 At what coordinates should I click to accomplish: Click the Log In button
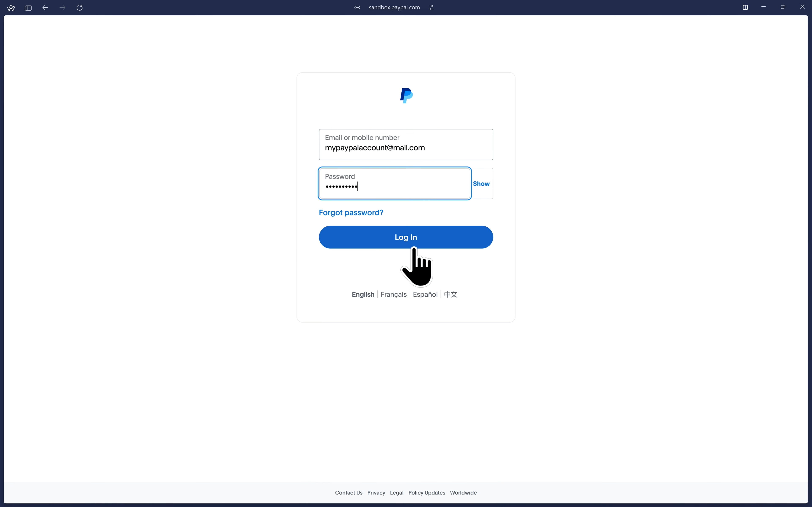coord(406,237)
